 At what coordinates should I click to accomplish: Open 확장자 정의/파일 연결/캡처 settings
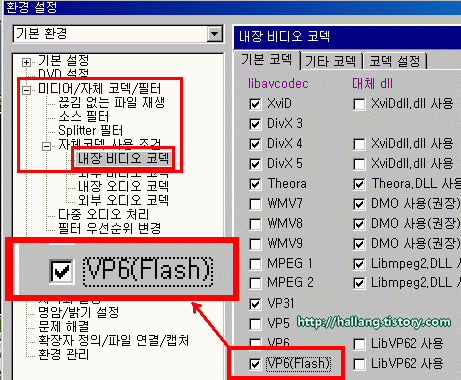point(113,340)
